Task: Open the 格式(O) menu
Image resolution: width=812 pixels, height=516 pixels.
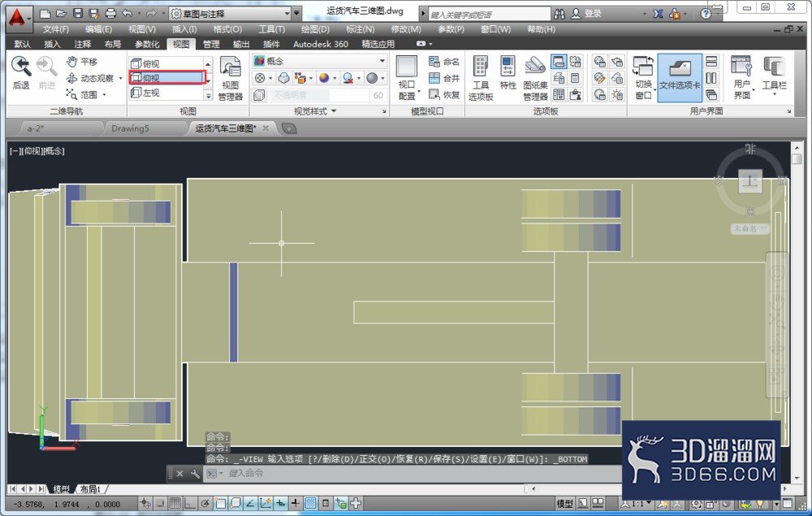Action: (x=227, y=29)
